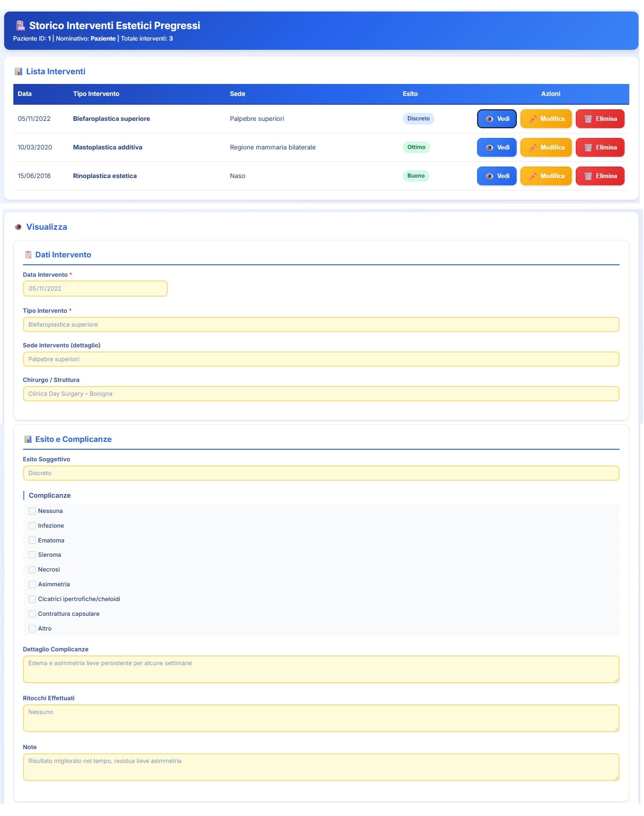
Task: Enable the Contrattura capsulare checkbox
Action: pos(32,614)
